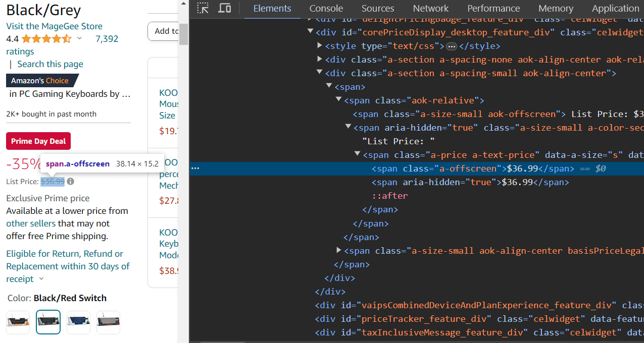Activate the inspect element picker icon

coord(203,8)
